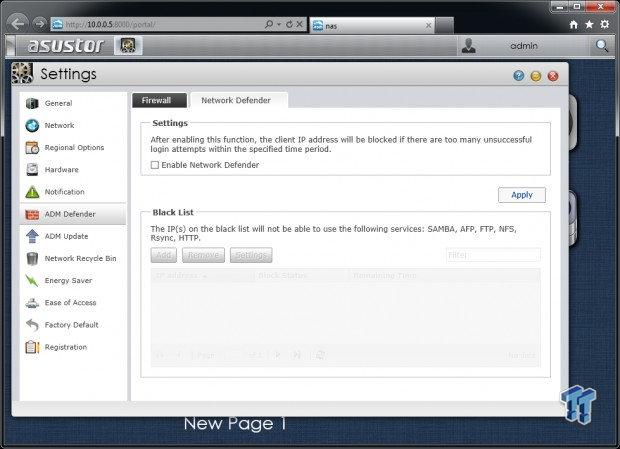Open the Network globe icon
This screenshot has width=620, height=449.
(x=32, y=125)
